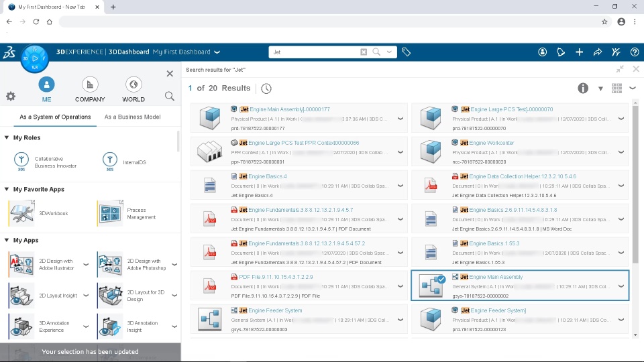Launch 2D Design with Adobe Illustrator icon
The height and width of the screenshot is (362, 644).
click(x=21, y=265)
